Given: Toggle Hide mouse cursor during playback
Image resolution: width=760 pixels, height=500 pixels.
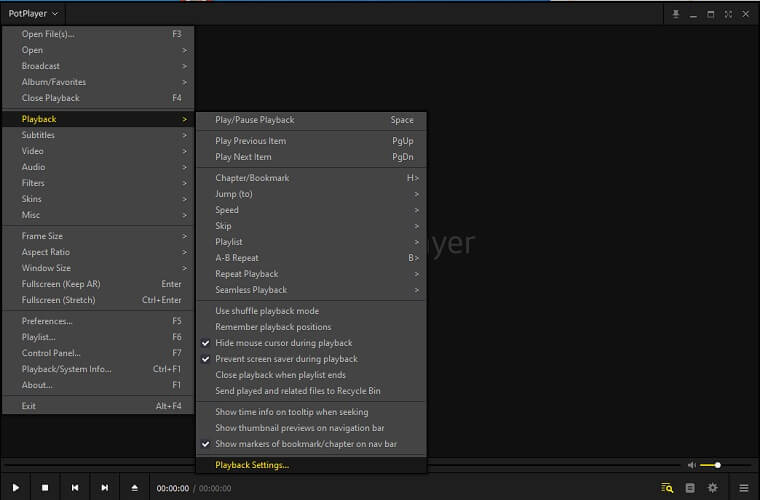Looking at the screenshot, I should [311, 343].
